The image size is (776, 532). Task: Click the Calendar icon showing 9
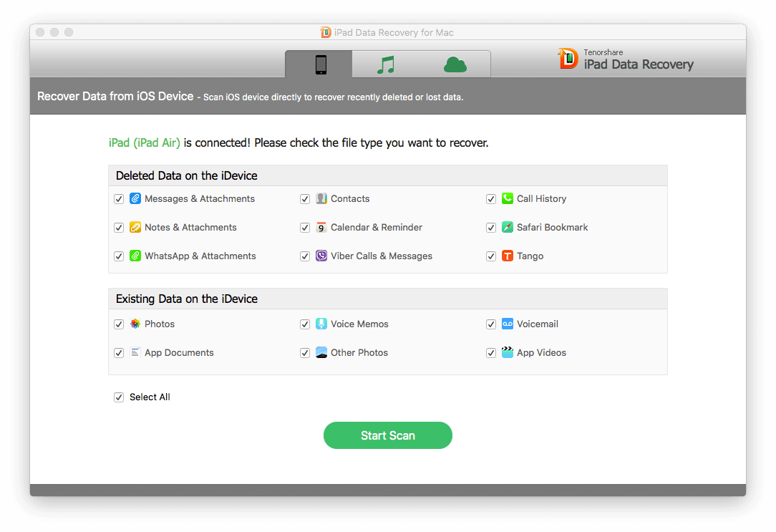(x=321, y=227)
